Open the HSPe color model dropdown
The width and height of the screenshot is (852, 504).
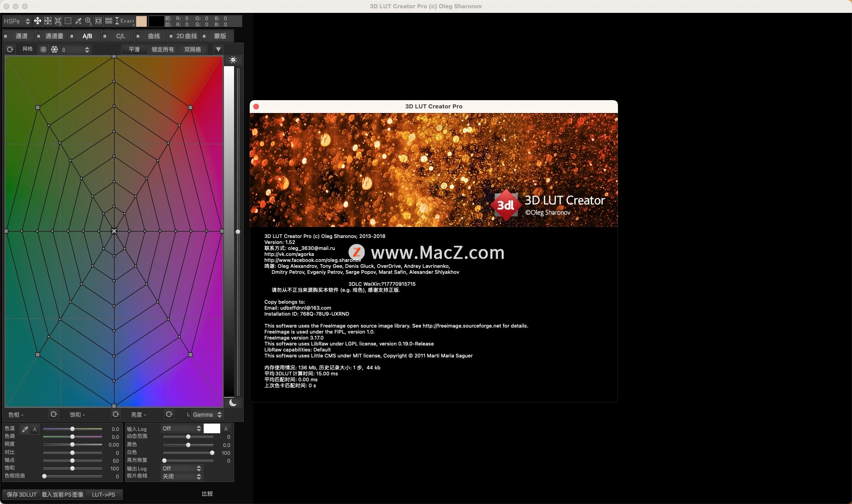coord(17,21)
